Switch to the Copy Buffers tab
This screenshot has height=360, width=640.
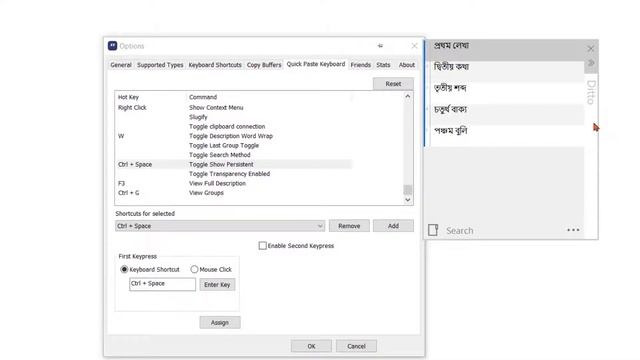pos(264,65)
